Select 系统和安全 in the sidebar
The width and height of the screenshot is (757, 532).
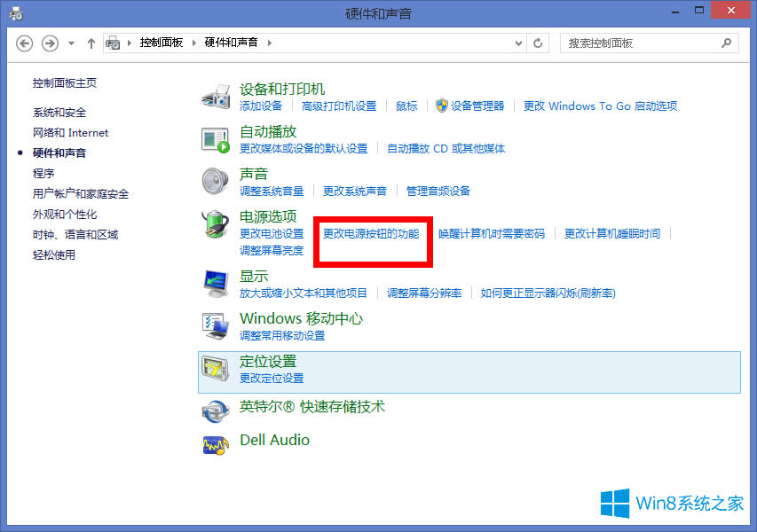tap(59, 112)
